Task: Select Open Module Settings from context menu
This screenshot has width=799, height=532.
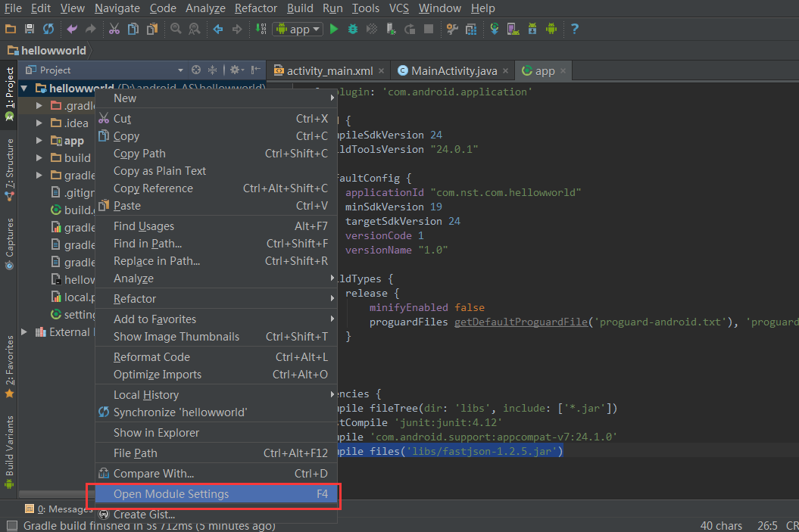Action: tap(171, 494)
